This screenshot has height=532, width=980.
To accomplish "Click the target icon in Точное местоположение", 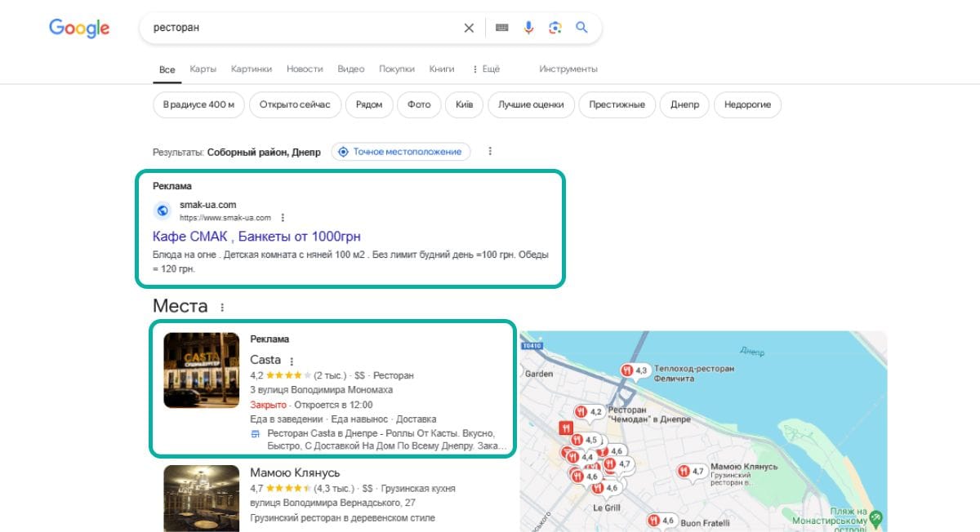I will pos(343,152).
